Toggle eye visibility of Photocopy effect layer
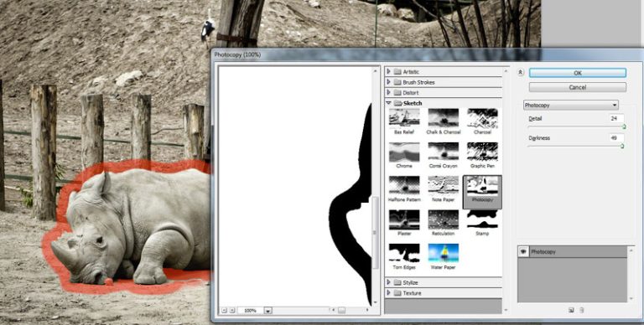 coord(523,252)
